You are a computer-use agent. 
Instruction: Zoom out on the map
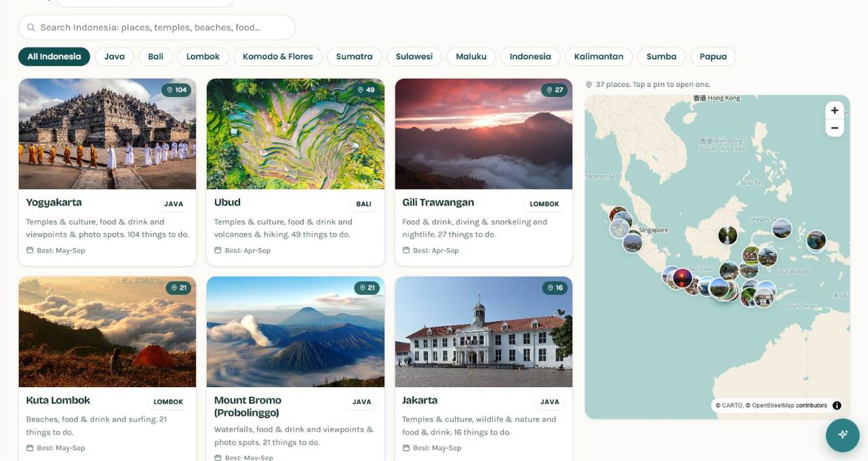click(834, 128)
